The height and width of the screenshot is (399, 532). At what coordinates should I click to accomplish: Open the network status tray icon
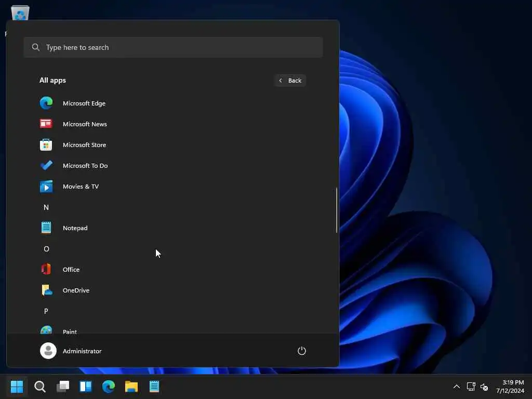coord(471,387)
